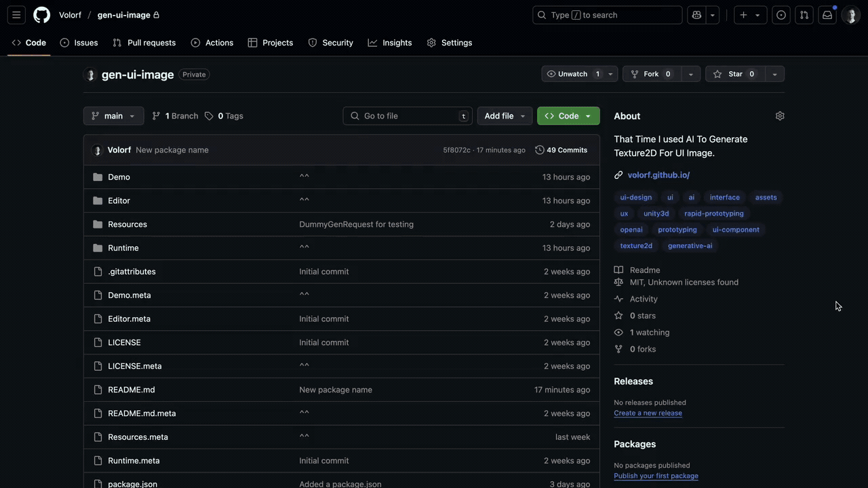Expand the create new plus dropdown
Image resolution: width=868 pixels, height=488 pixels.
tap(750, 15)
